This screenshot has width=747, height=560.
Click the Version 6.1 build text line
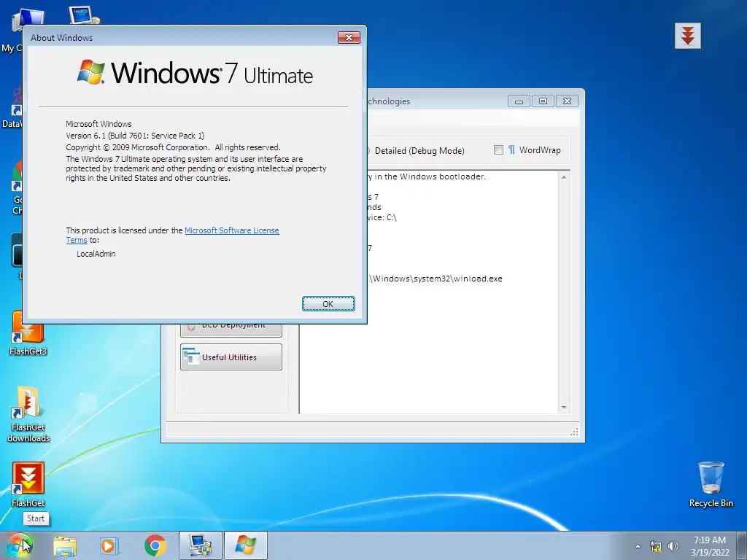coord(135,135)
